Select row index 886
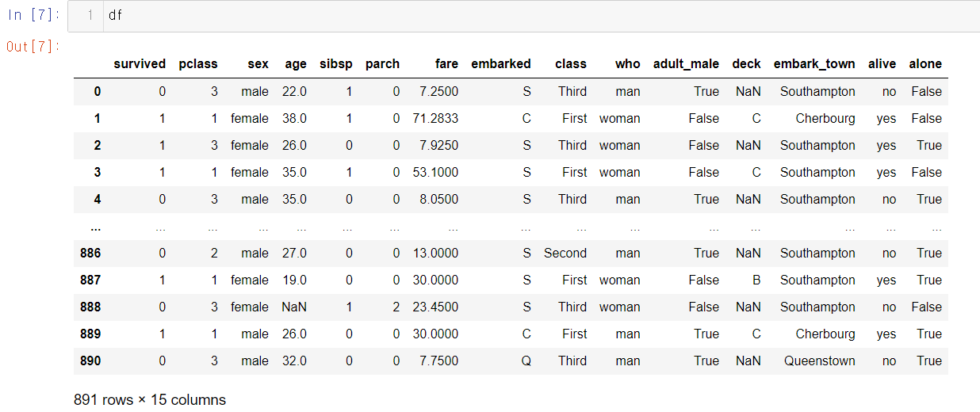This screenshot has height=412, width=980. tap(90, 253)
